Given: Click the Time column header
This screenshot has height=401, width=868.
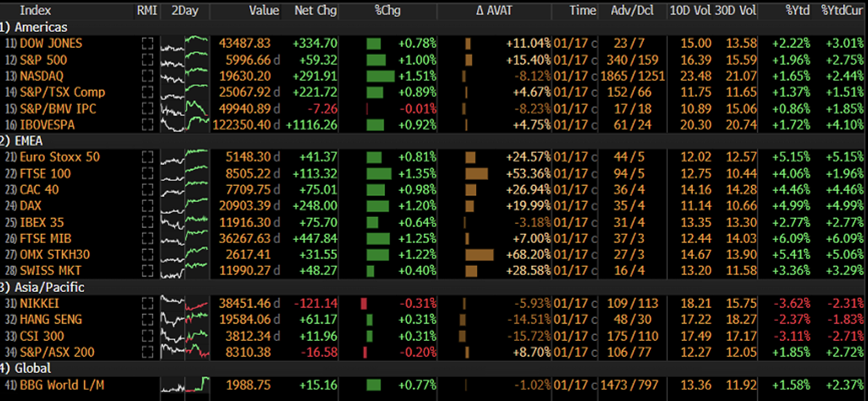Looking at the screenshot, I should point(582,10).
